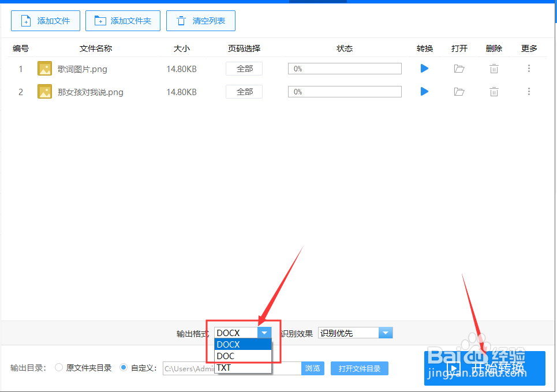
Task: Start converting 歌词图片.png with its play icon
Action: 424,68
